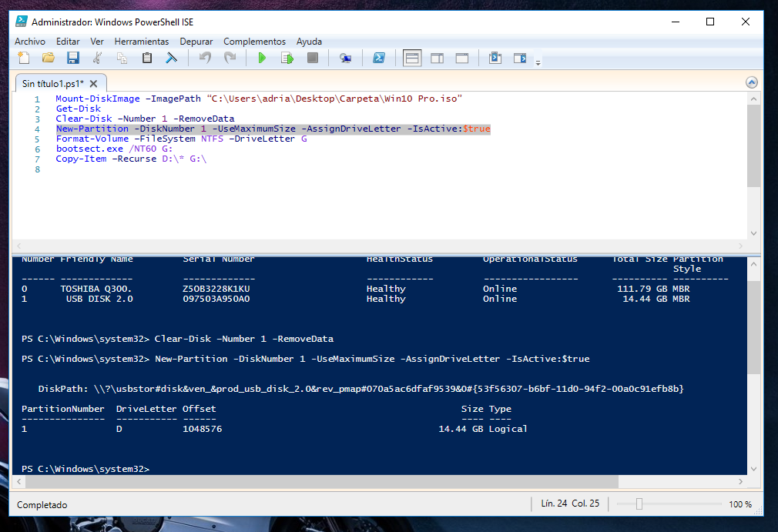This screenshot has width=778, height=532.
Task: Click the TOSHIBA Q300. disk name
Action: coord(96,289)
